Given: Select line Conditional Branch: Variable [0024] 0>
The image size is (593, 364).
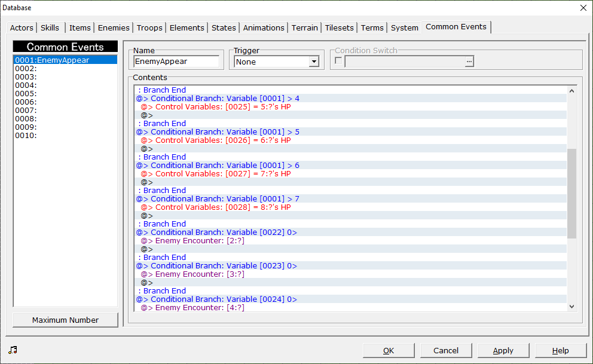Looking at the screenshot, I should (351, 299).
